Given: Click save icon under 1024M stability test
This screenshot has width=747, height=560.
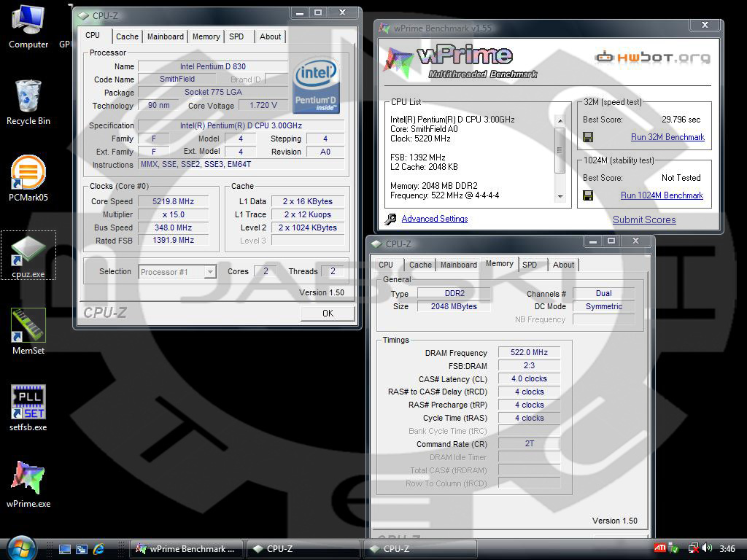Looking at the screenshot, I should click(589, 195).
